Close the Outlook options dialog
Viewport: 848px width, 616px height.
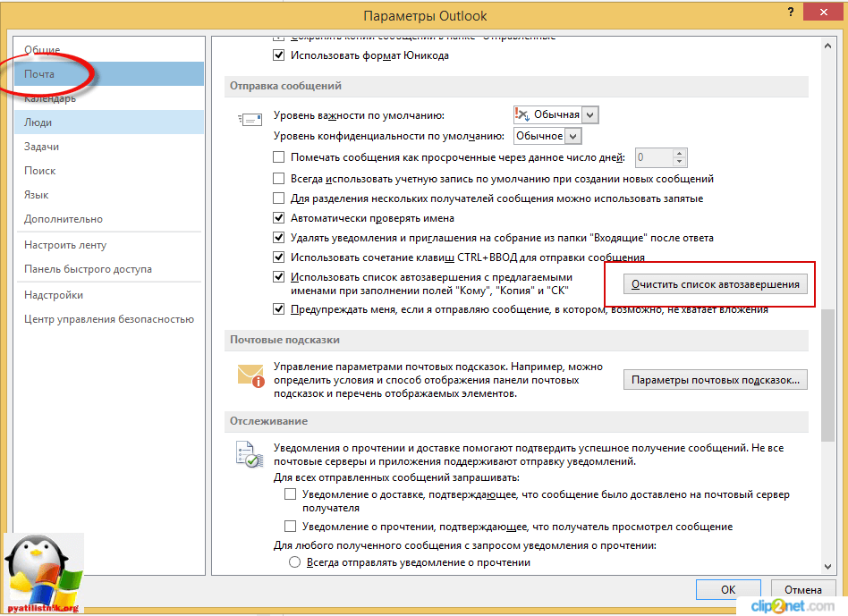pyautogui.click(x=823, y=12)
